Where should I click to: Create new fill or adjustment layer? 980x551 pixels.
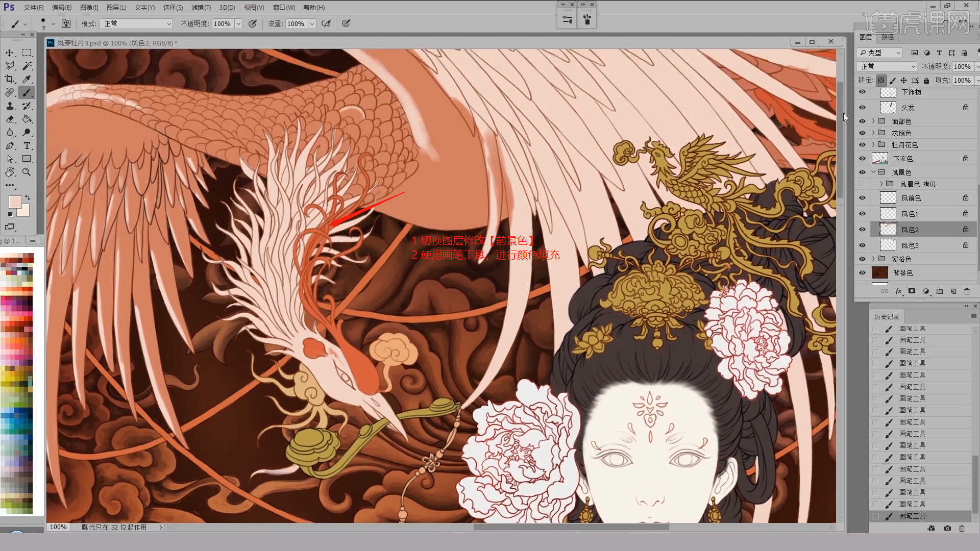coord(926,291)
